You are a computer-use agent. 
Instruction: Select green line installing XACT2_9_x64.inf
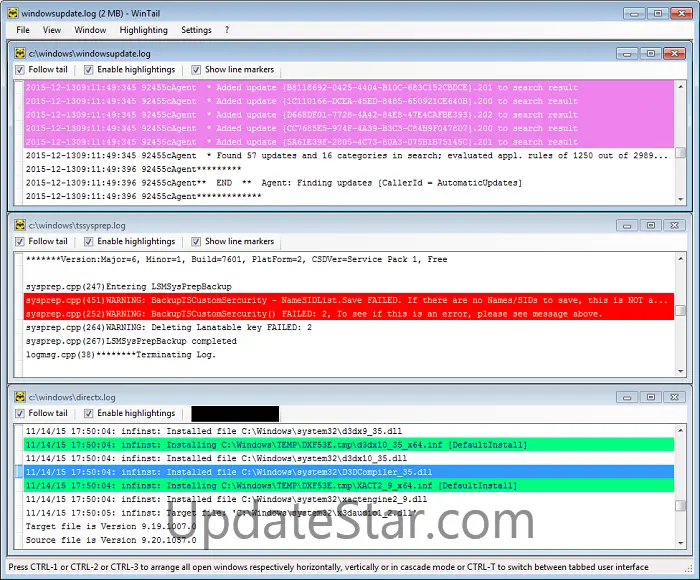[349, 486]
